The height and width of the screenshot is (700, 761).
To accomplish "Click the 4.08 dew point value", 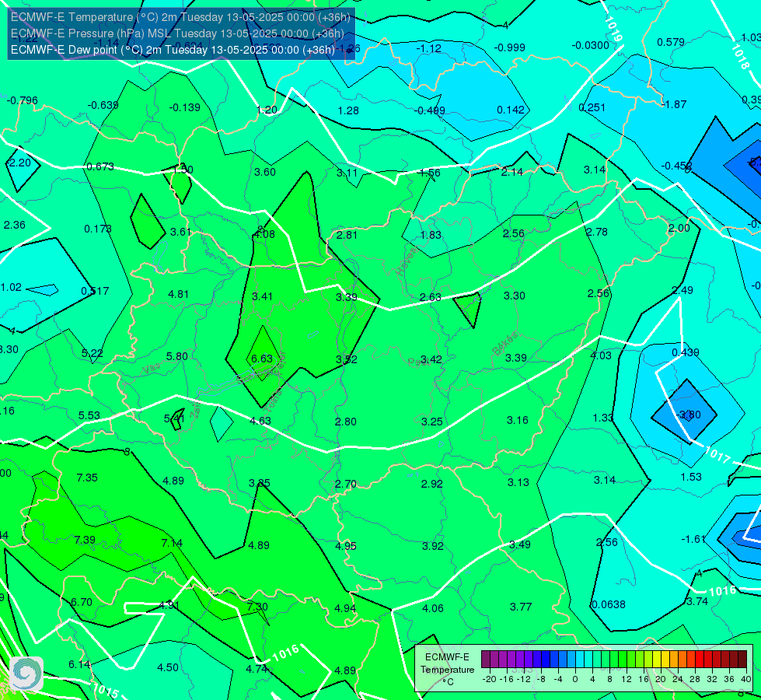I will [264, 234].
